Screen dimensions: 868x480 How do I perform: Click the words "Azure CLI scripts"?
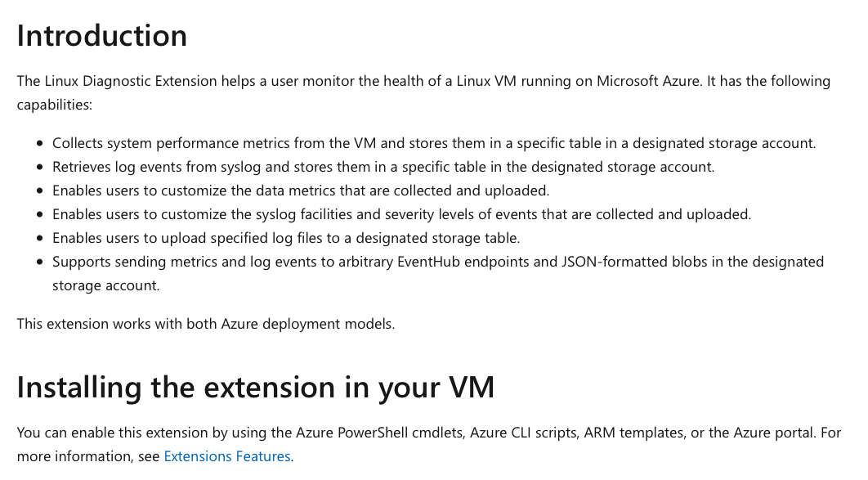tap(521, 433)
